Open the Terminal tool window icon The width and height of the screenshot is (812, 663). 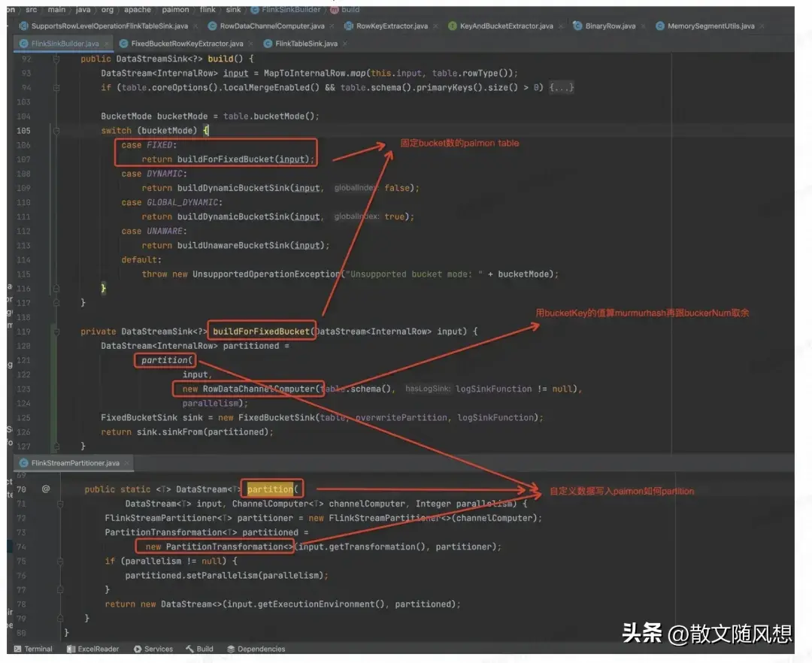point(17,649)
